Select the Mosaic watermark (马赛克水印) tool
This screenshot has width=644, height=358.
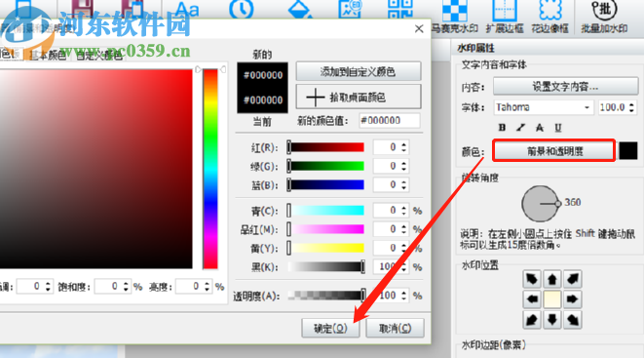point(455,17)
